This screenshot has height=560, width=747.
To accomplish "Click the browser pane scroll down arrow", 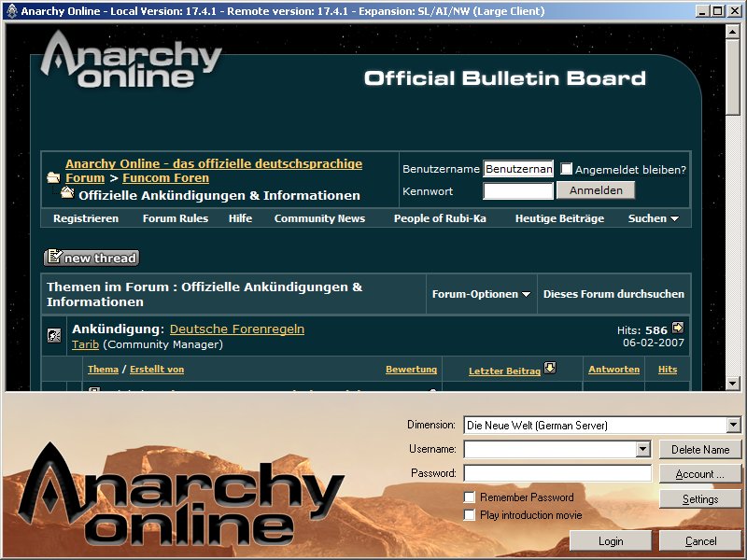I will (732, 383).
